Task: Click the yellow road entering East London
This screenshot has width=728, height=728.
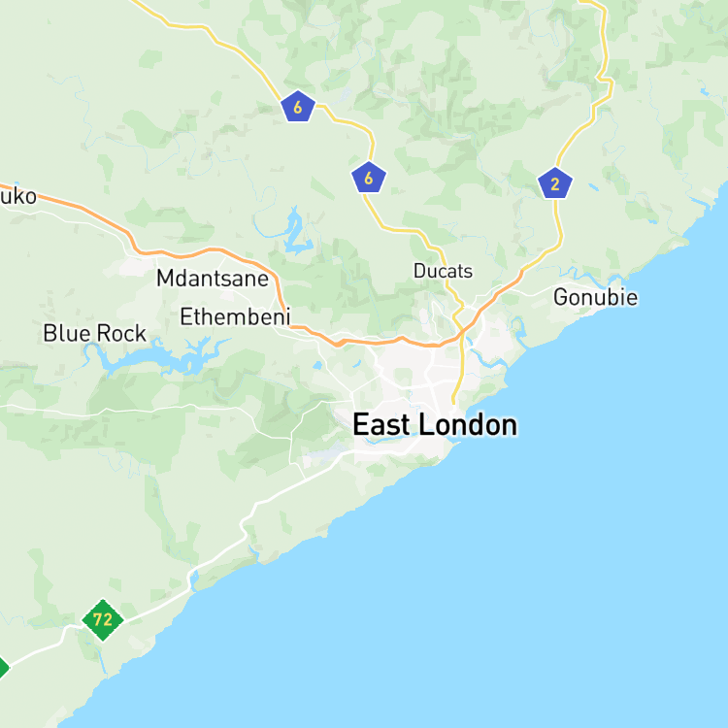Action: [x=459, y=372]
